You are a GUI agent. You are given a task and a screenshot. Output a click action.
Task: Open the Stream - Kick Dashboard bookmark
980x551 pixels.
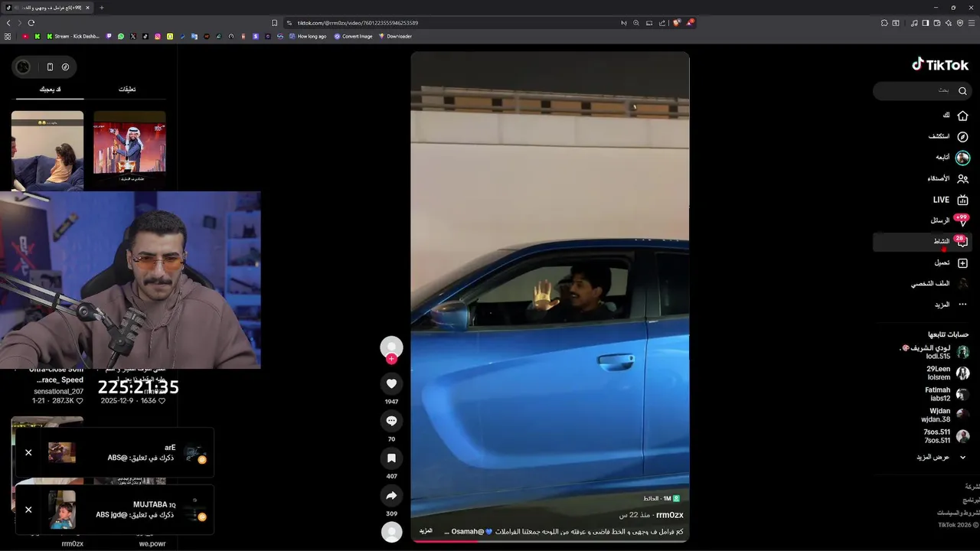pos(73,36)
